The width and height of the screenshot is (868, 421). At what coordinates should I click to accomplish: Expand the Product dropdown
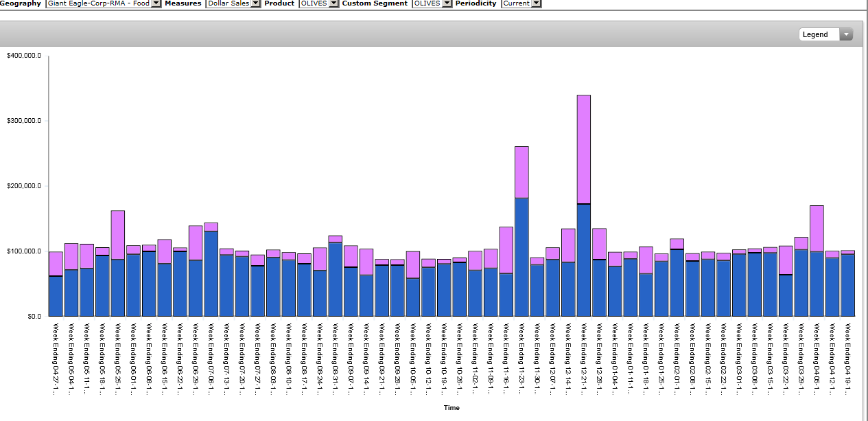(333, 3)
